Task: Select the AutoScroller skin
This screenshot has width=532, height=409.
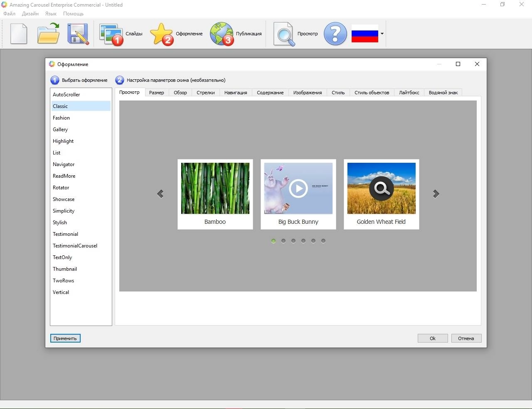Action: (x=81, y=95)
